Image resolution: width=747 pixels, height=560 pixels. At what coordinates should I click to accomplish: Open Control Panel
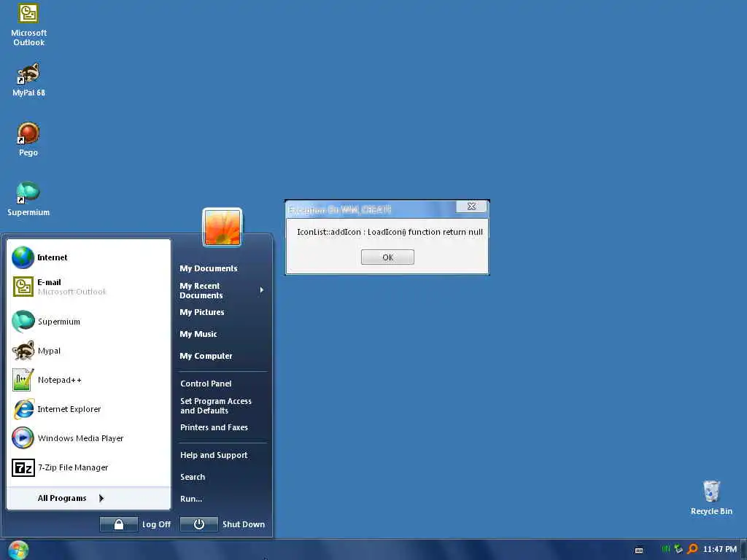point(206,384)
